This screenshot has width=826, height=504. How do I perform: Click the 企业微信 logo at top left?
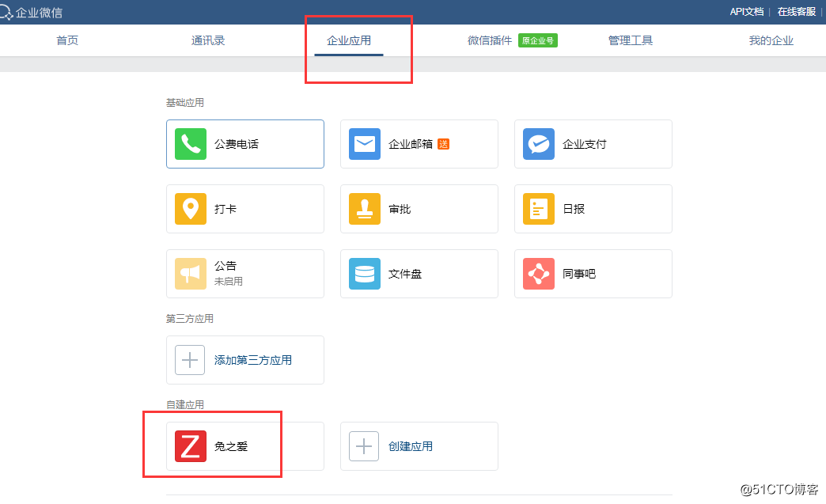pyautogui.click(x=32, y=12)
